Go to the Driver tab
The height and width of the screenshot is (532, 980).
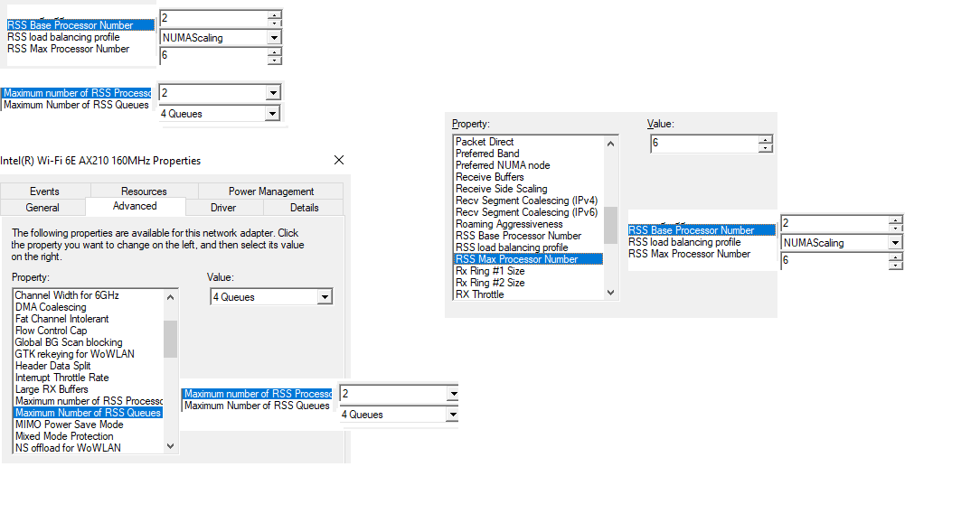tap(223, 208)
